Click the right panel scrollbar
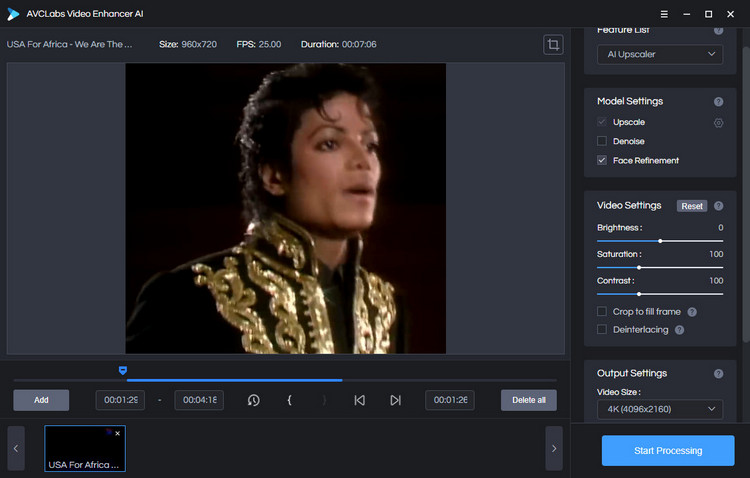 click(746, 194)
